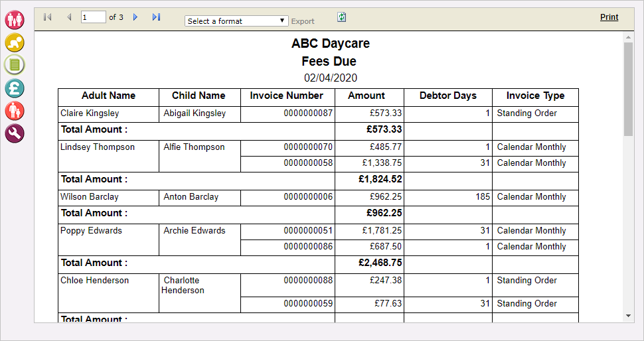The image size is (644, 341).
Task: Click the Fees Due heading
Action: [x=329, y=62]
